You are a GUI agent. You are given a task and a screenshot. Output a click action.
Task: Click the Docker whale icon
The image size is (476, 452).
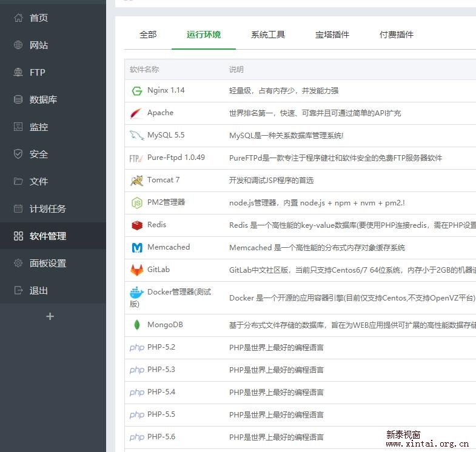(137, 293)
